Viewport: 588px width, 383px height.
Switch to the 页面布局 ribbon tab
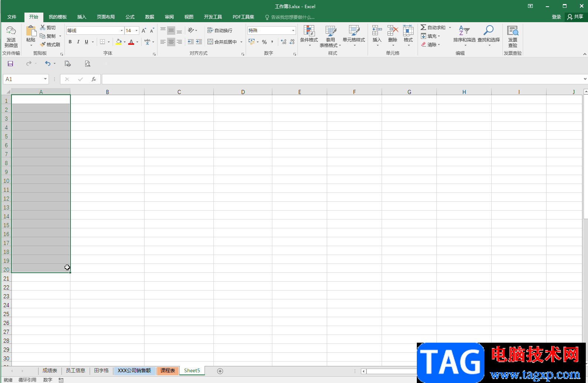(106, 17)
